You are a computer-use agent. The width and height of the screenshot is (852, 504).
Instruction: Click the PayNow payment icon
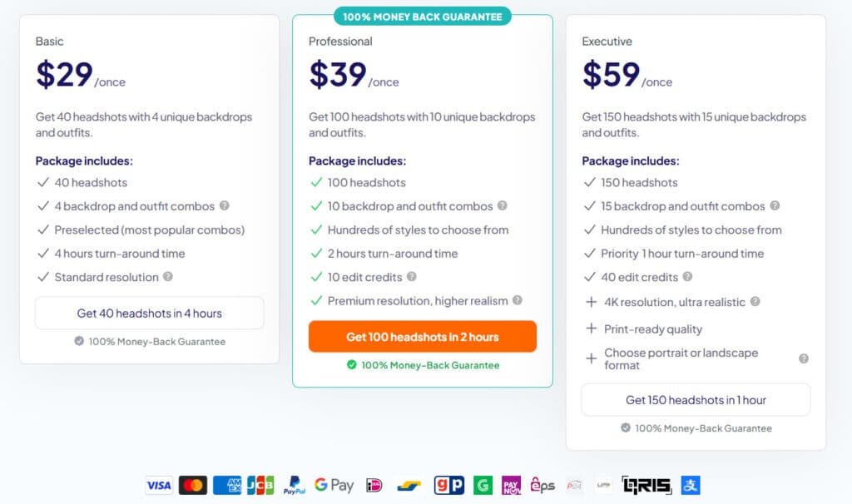coord(511,485)
